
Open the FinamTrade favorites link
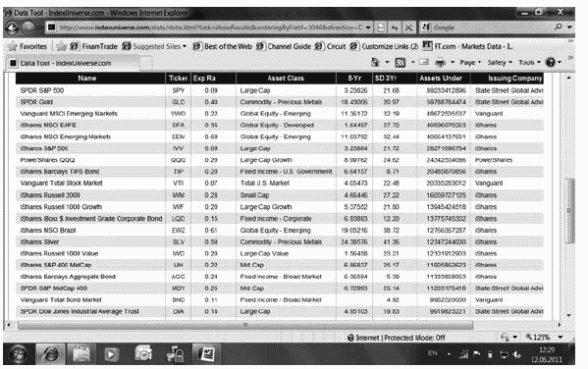(x=94, y=46)
